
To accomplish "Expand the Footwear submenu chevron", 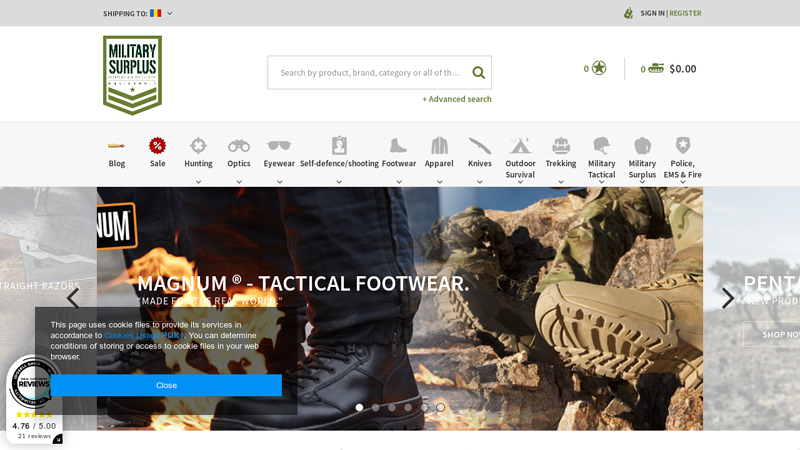I will pos(399,182).
